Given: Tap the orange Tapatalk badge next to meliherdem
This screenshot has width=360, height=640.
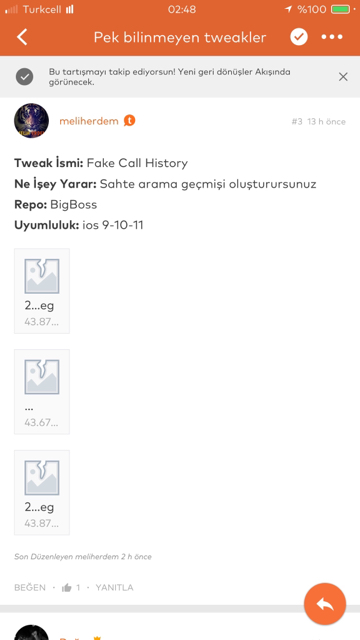Looking at the screenshot, I should (129, 121).
